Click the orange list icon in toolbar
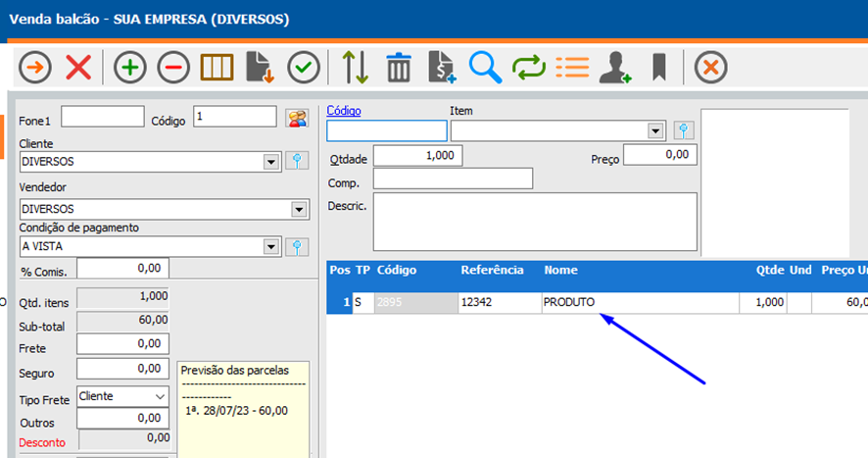Viewport: 868px width, 458px height. [x=571, y=68]
